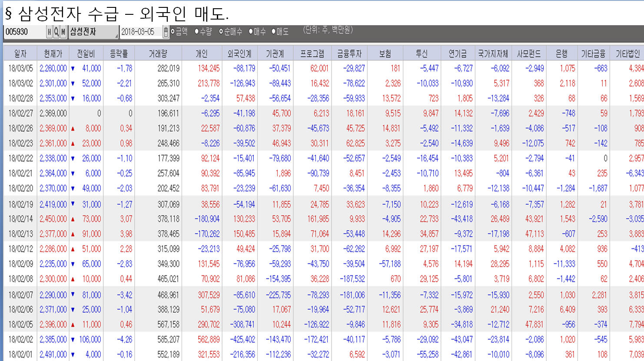
Task: Click the 기관계 column header
Action: pos(275,53)
